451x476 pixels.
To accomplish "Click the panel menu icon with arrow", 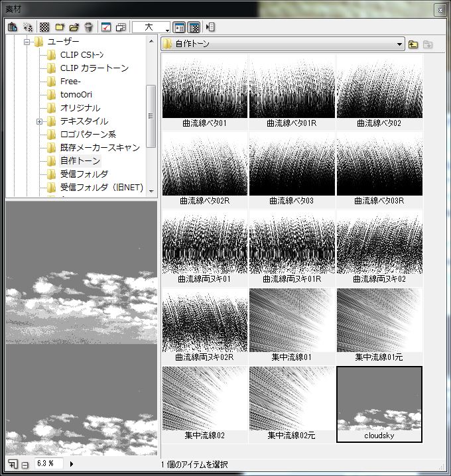I will (x=210, y=27).
